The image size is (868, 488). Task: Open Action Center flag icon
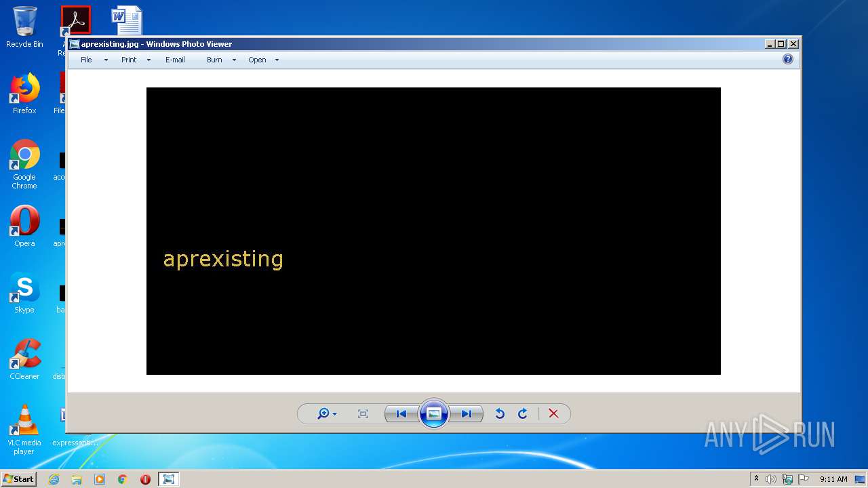click(804, 479)
